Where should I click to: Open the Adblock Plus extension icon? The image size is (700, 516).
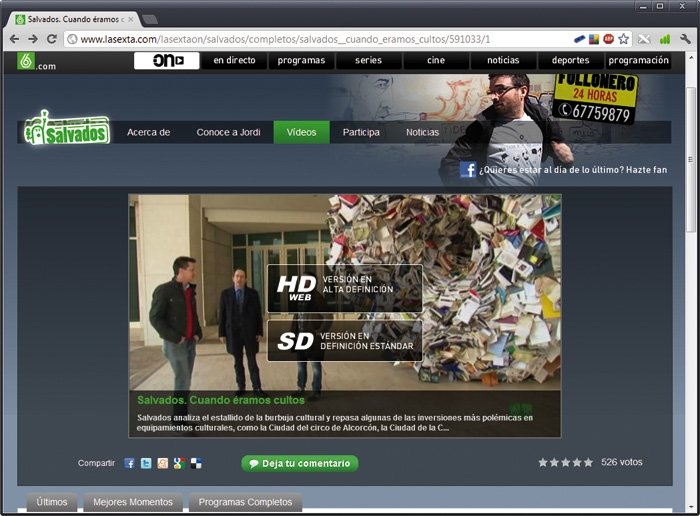[x=608, y=39]
